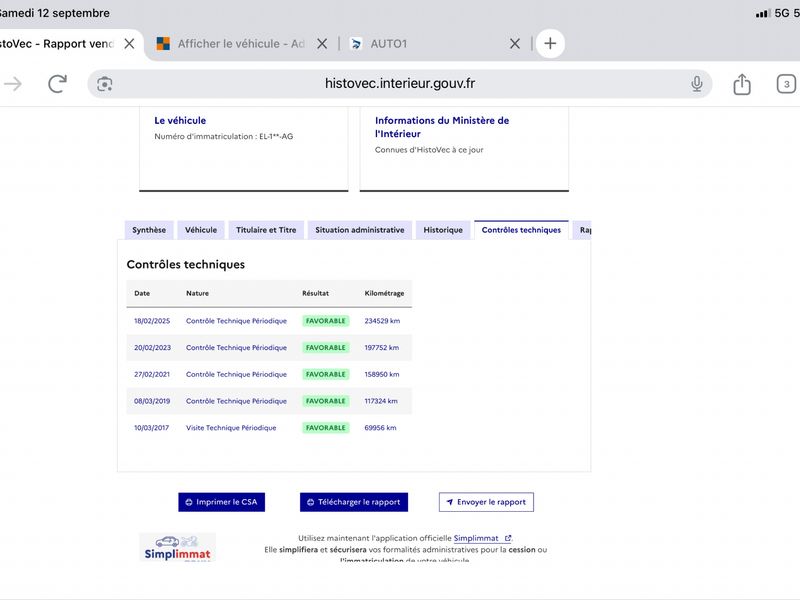This screenshot has width=800, height=600.
Task: Open the share sheet icon
Action: coord(742,84)
